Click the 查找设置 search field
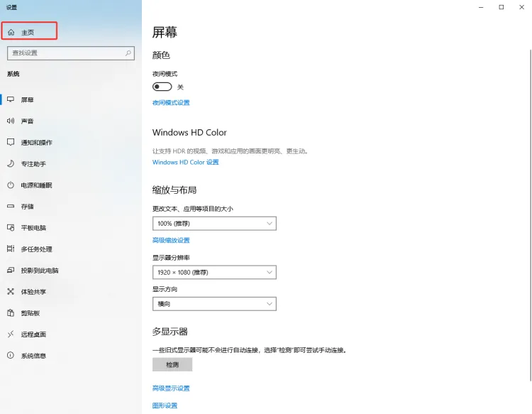 71,53
